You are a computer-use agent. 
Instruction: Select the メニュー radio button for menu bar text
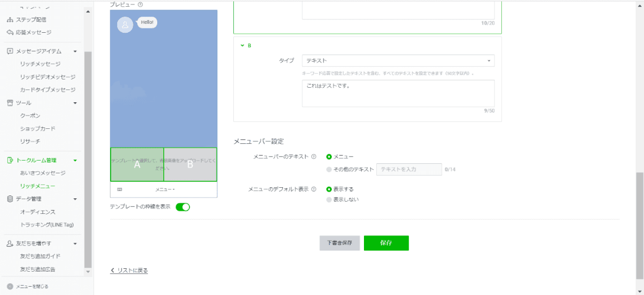coord(329,157)
